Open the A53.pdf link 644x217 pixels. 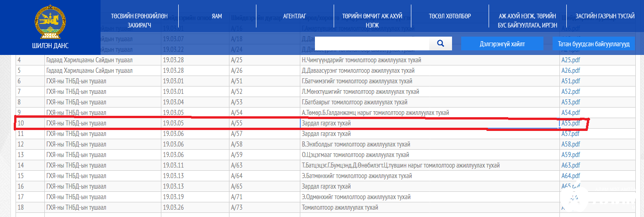[x=570, y=102]
